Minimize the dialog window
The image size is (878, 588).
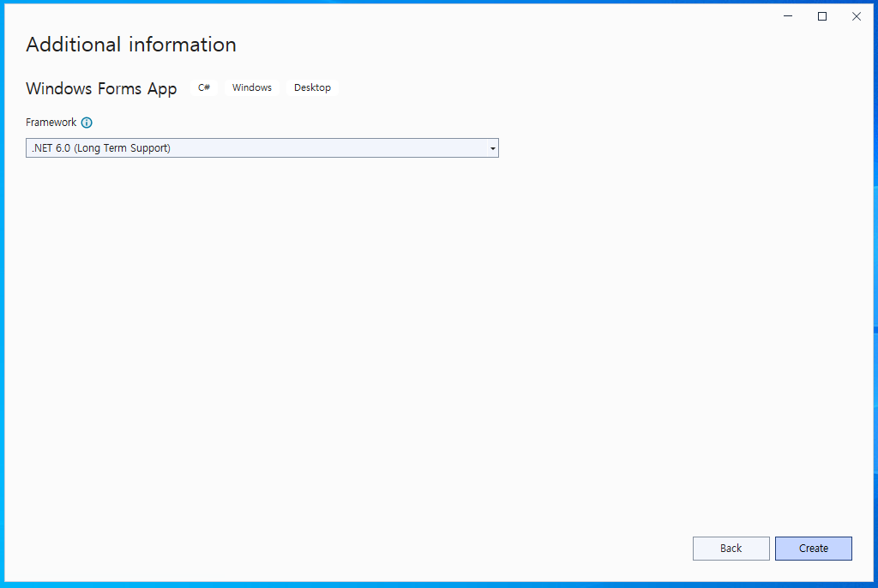pyautogui.click(x=788, y=16)
